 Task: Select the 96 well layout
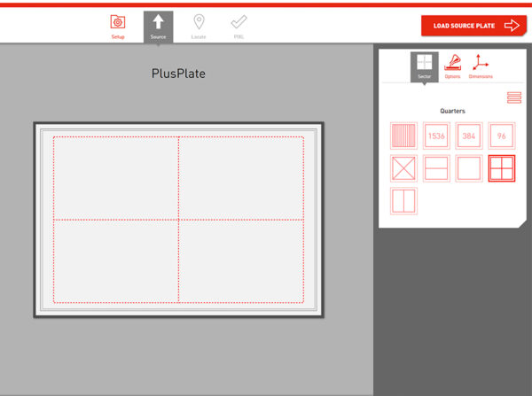click(501, 136)
